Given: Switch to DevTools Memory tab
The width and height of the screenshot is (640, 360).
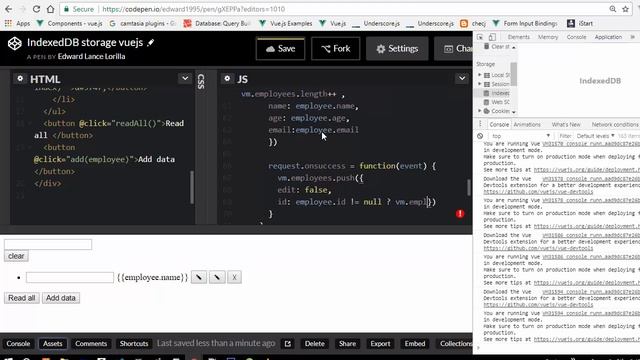Looking at the screenshot, I should (x=548, y=37).
